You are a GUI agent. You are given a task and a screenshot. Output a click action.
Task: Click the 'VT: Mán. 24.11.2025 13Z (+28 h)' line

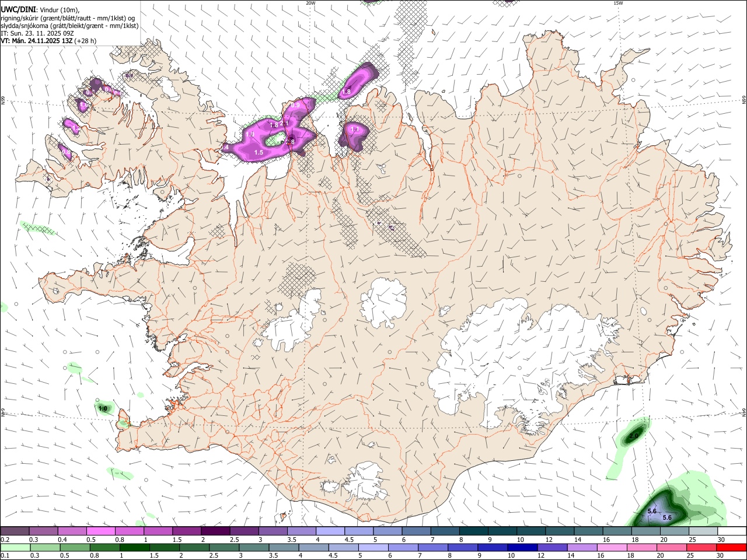click(48, 41)
